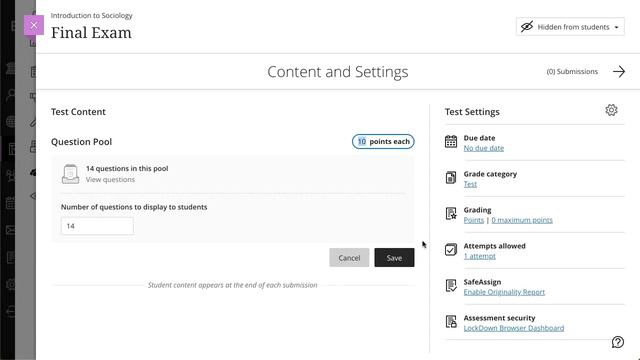Click the Attempts allowed checkmark icon
The height and width of the screenshot is (360, 640).
451,249
